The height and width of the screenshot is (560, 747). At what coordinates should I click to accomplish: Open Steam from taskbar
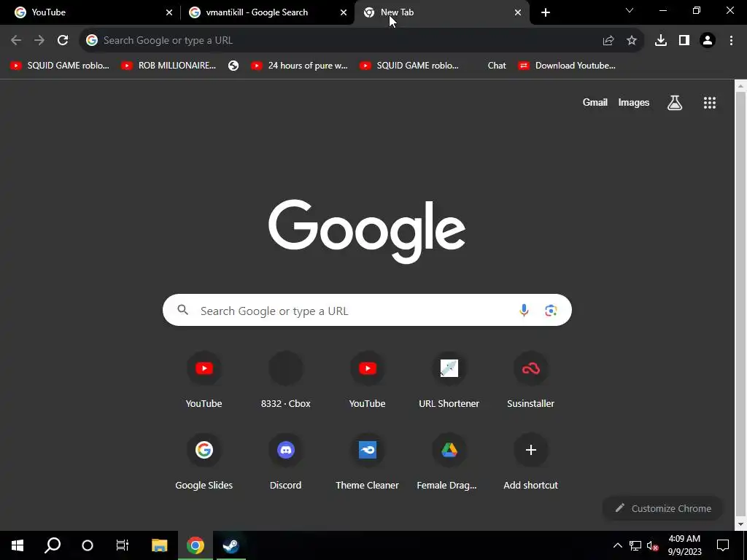[231, 545]
